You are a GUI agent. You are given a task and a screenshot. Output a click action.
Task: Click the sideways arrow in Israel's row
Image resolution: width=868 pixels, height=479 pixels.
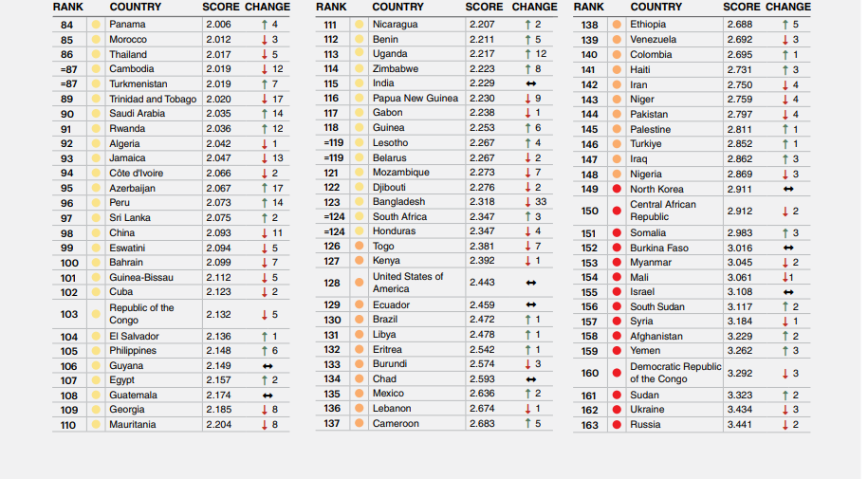[787, 292]
